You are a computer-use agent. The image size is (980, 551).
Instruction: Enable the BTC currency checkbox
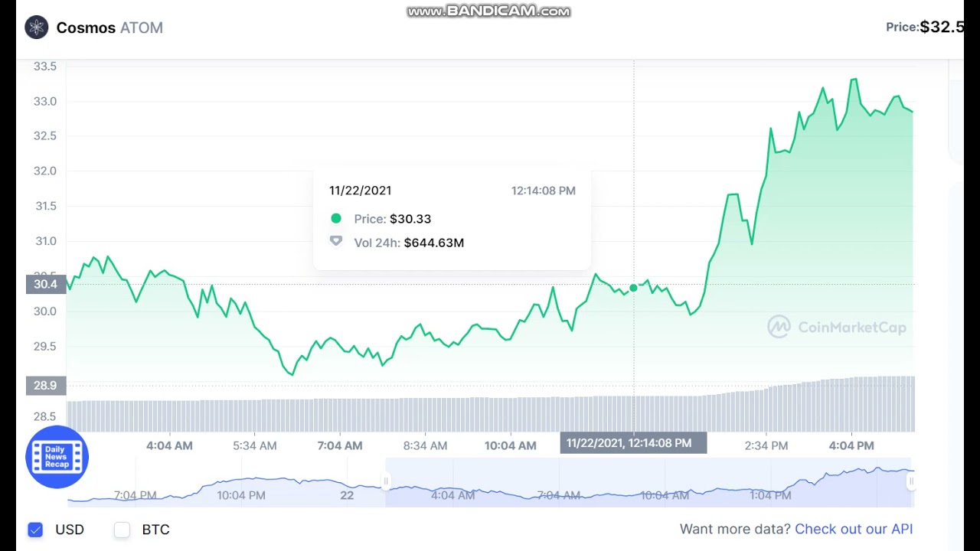point(122,530)
